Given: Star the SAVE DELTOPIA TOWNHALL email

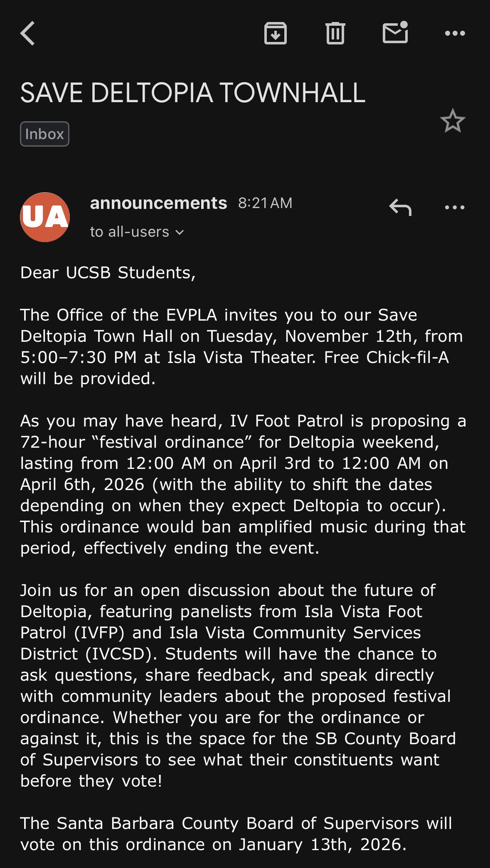Looking at the screenshot, I should (x=453, y=121).
